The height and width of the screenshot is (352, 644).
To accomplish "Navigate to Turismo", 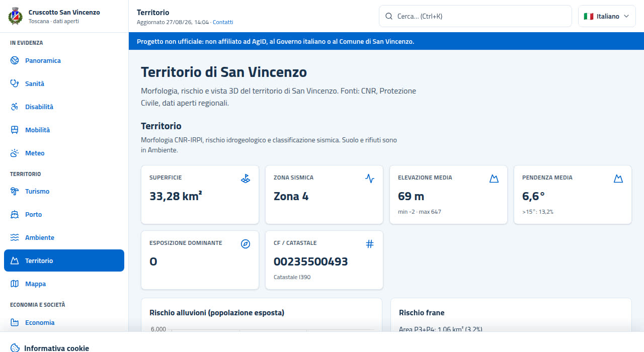I will coord(64,191).
